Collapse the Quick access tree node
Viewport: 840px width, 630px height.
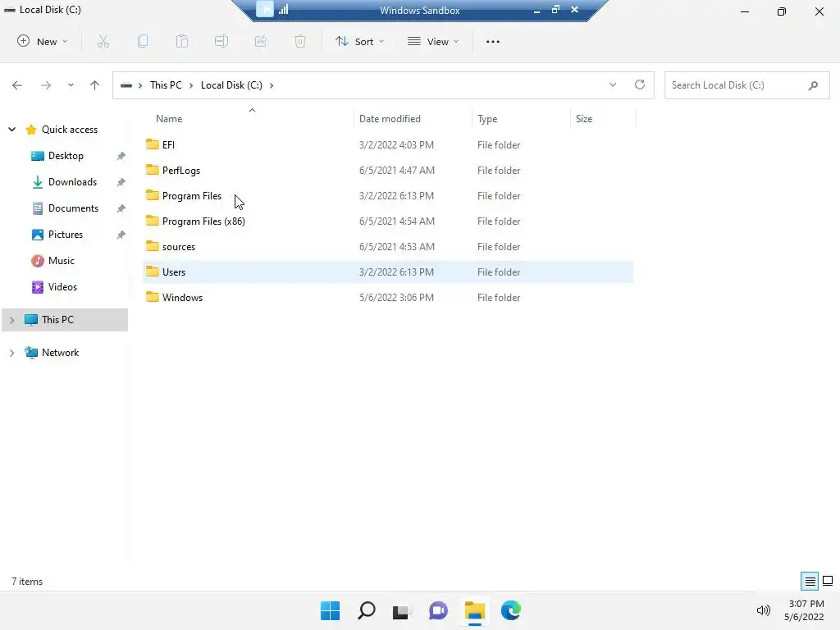pos(11,129)
